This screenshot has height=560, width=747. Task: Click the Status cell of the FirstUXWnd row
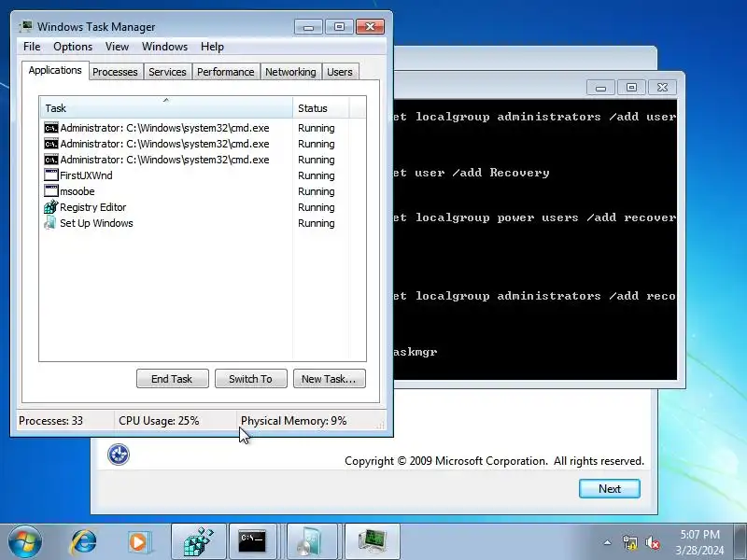[x=317, y=175]
